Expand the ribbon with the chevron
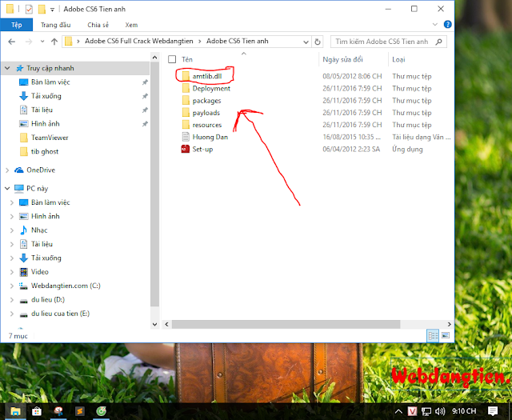Viewport: 512px width, 420px height. click(435, 25)
